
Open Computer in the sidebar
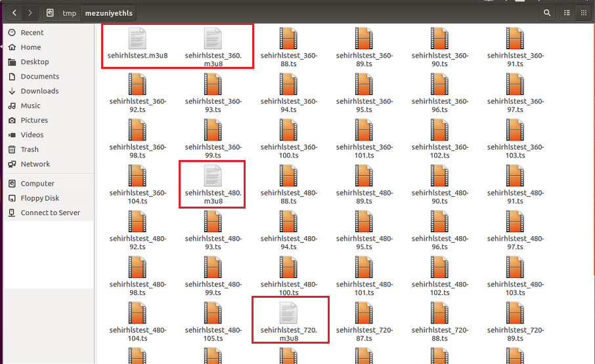[49, 184]
